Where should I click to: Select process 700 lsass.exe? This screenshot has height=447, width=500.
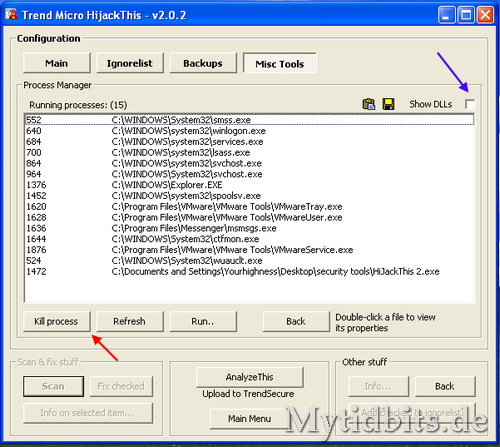click(250, 153)
